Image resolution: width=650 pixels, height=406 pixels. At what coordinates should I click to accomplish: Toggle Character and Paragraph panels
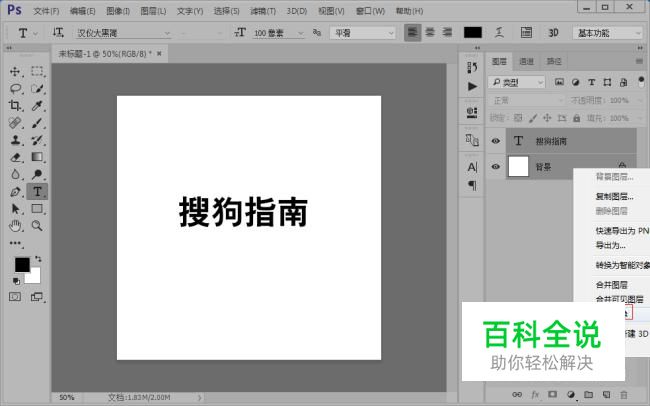point(526,32)
